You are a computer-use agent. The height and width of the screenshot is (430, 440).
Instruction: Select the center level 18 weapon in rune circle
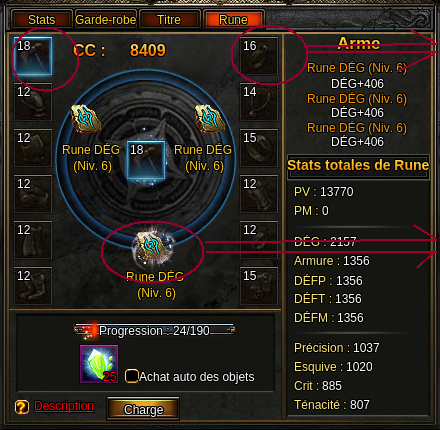point(146,160)
